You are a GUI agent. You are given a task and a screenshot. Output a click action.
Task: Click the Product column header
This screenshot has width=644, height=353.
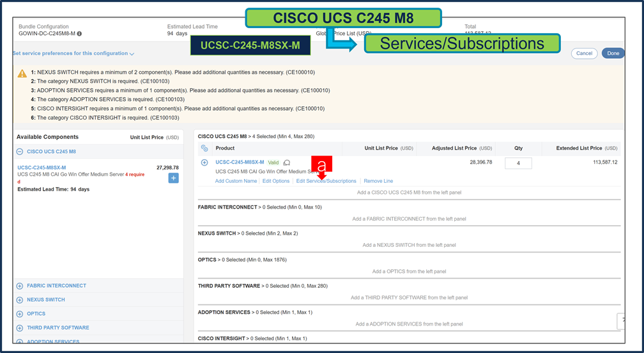225,148
